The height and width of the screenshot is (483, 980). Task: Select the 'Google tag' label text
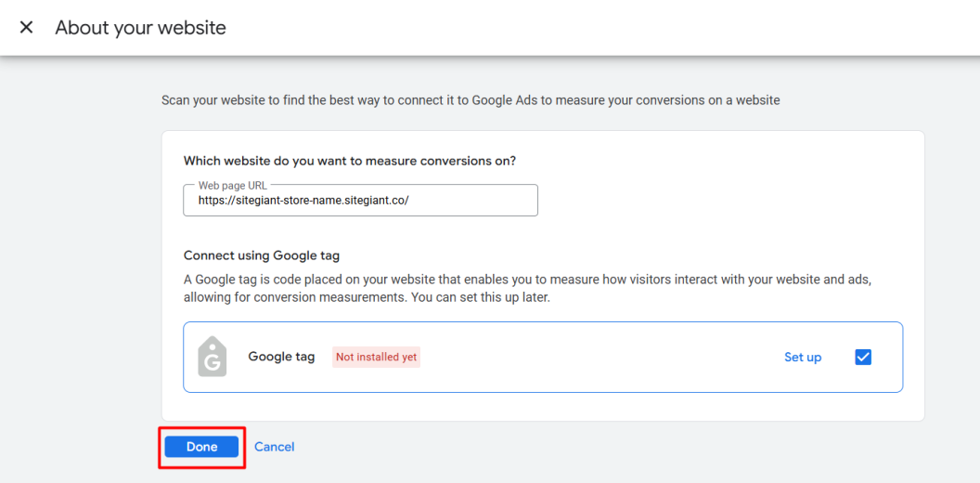coord(281,357)
